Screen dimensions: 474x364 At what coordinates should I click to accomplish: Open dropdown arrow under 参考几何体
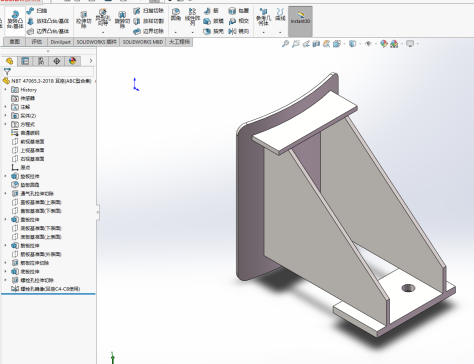coord(263,32)
